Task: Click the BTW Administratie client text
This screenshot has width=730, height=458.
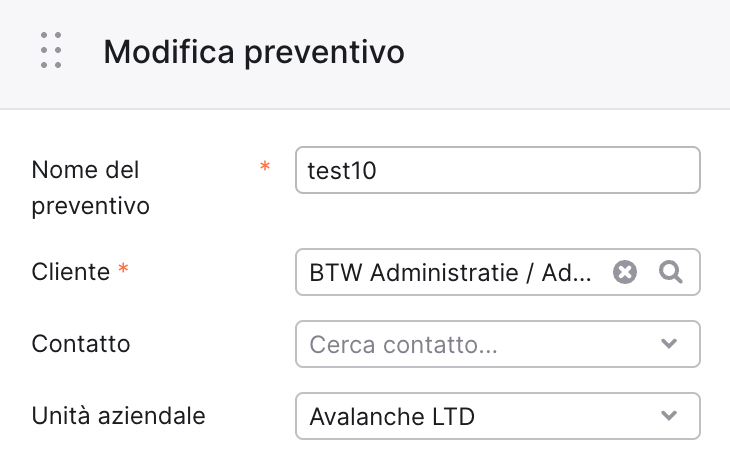Action: 450,273
